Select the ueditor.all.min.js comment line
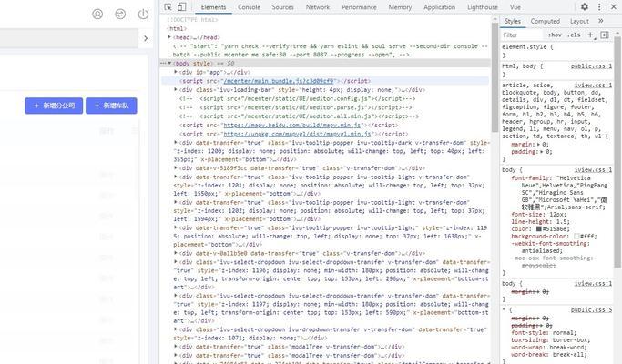622x364 pixels. tap(299, 116)
